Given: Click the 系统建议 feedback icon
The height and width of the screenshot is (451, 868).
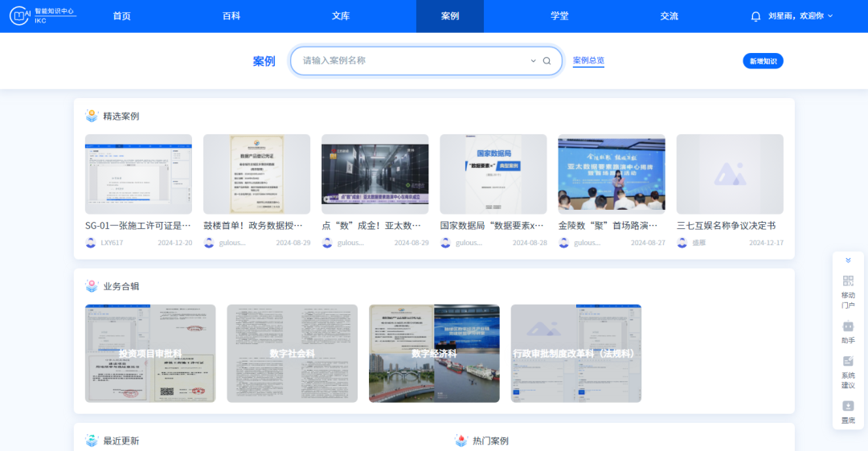Looking at the screenshot, I should (x=848, y=362).
